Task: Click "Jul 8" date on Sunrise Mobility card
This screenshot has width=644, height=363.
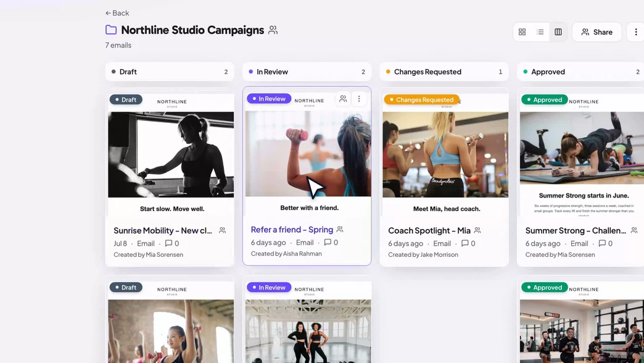Action: pos(120,243)
